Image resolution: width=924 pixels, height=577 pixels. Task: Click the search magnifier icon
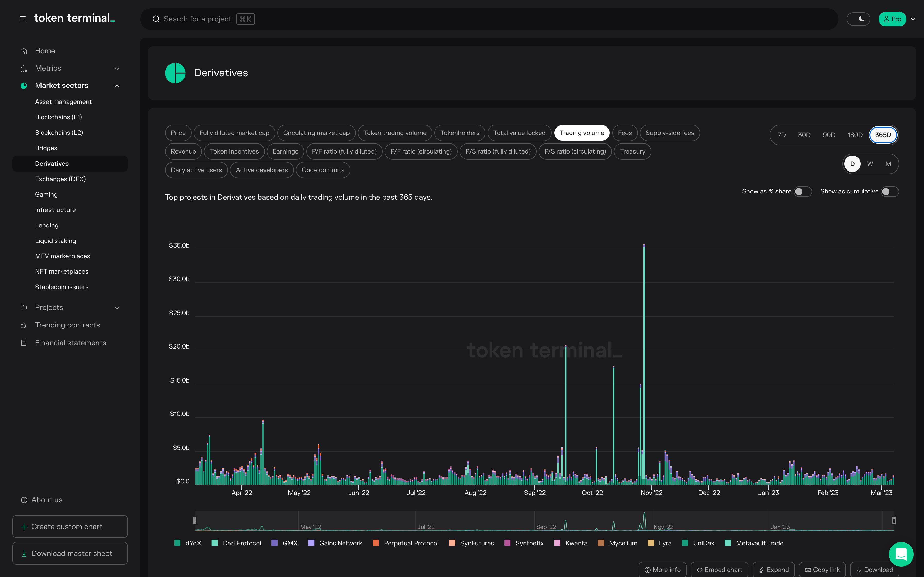coord(156,19)
